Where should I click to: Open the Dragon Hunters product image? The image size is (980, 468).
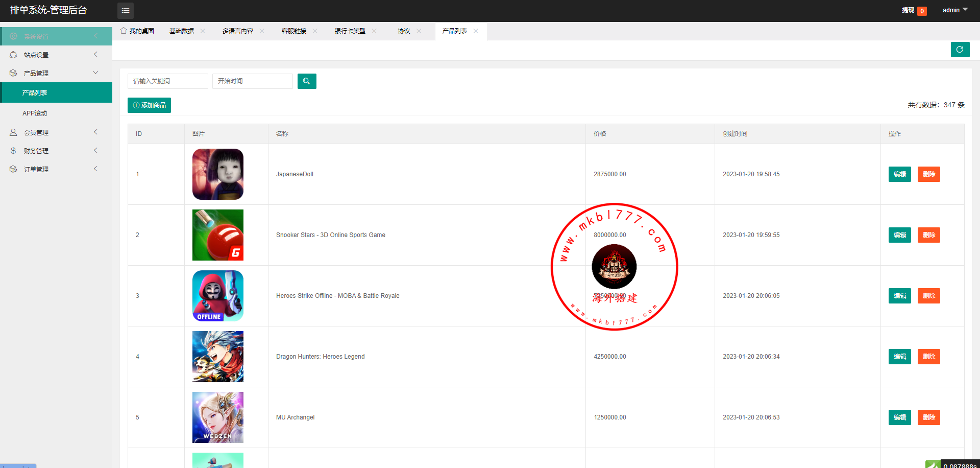point(218,357)
